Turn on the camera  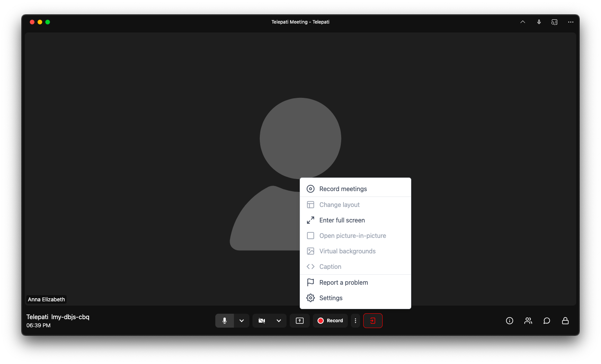pyautogui.click(x=262, y=321)
